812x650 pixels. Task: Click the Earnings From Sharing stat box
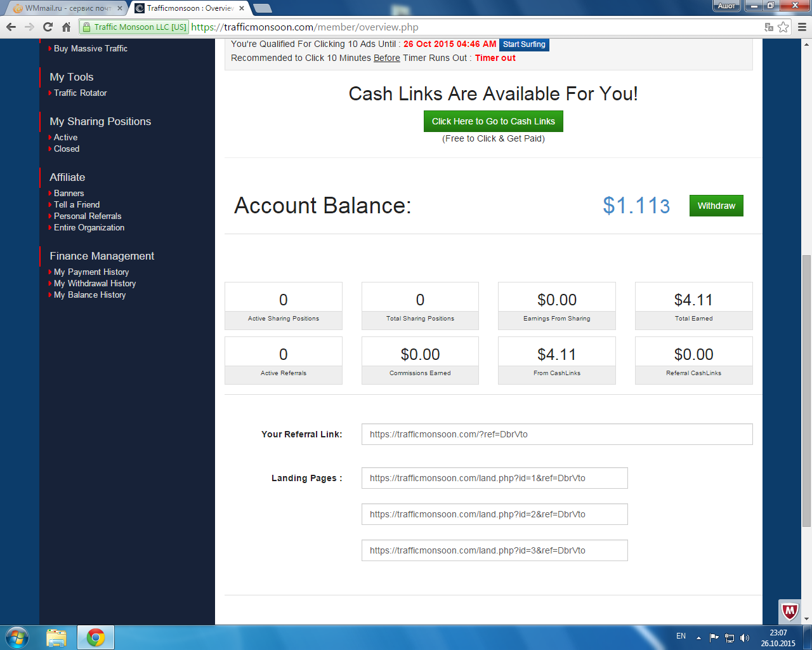click(557, 306)
